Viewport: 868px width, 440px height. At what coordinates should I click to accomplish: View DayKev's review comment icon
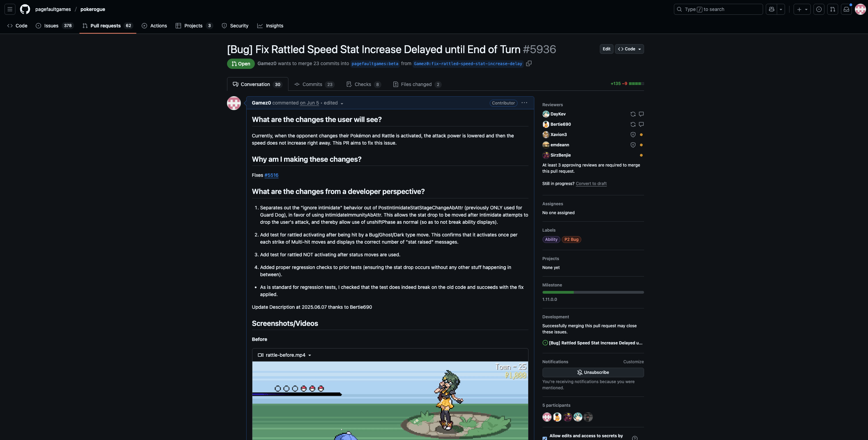click(x=641, y=114)
